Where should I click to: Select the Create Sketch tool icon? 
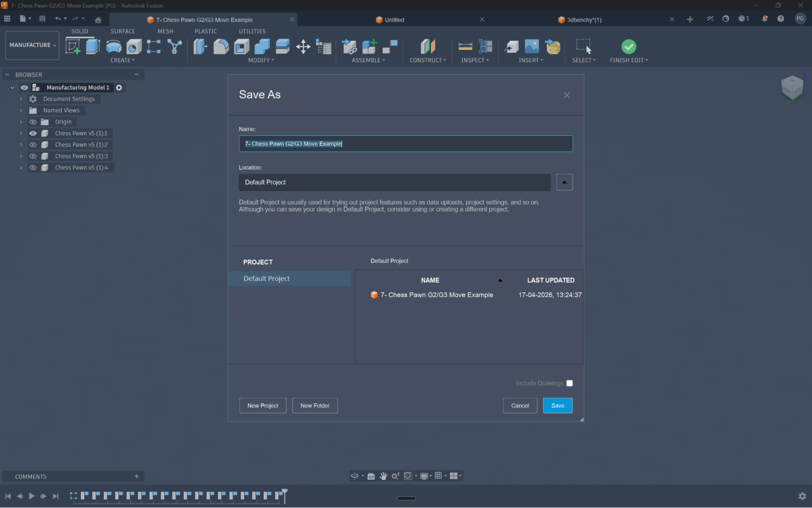(73, 47)
